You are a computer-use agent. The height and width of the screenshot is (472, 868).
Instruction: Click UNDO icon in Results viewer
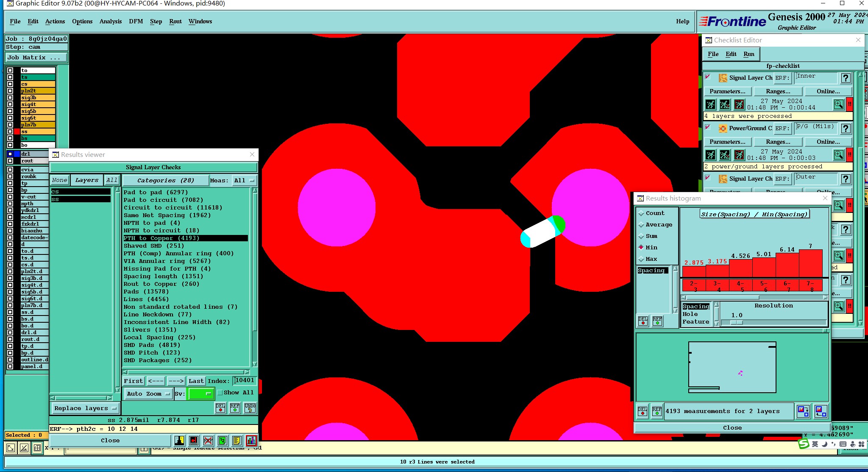point(250,408)
